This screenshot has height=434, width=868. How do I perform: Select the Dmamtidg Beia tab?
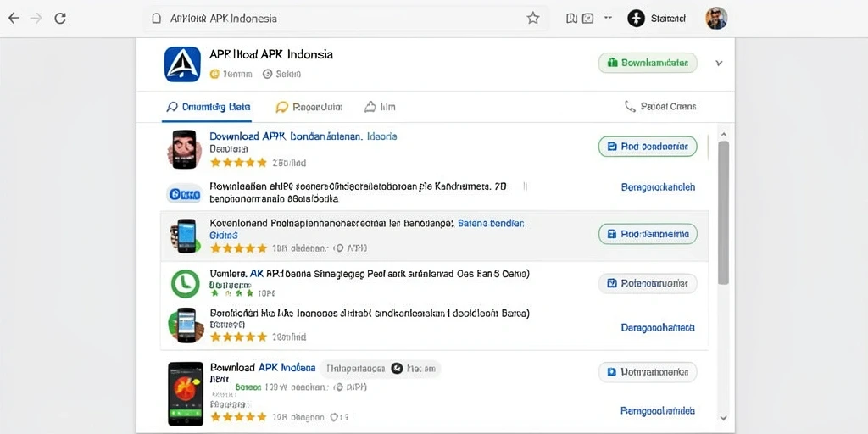(x=209, y=107)
